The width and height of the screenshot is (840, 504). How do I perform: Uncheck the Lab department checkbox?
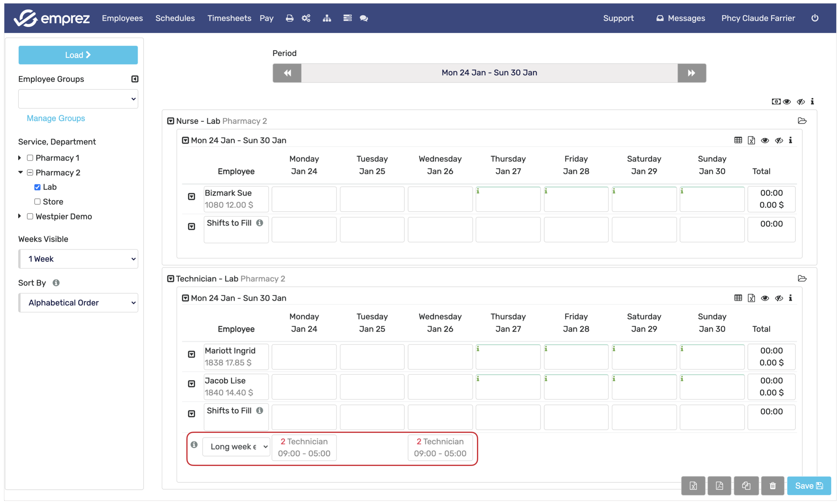[37, 187]
